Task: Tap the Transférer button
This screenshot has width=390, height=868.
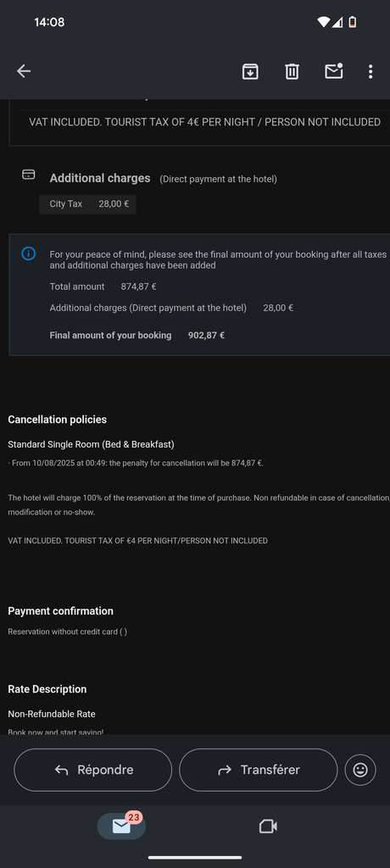Action: pyautogui.click(x=258, y=770)
